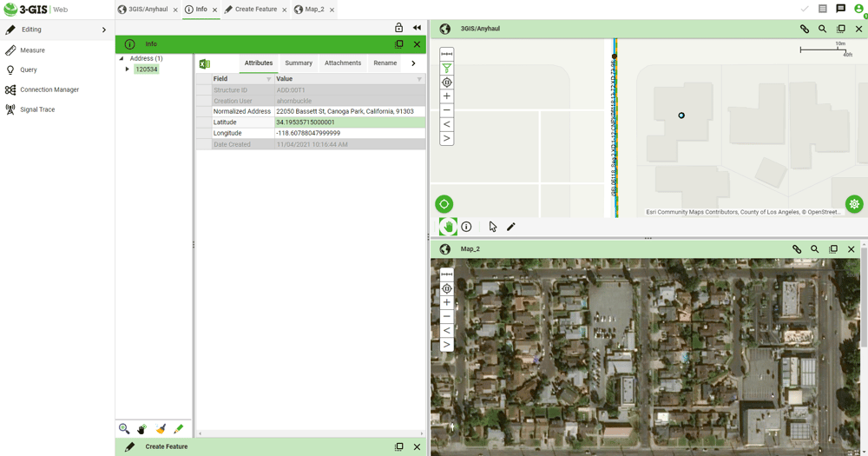Click the 3-GIS Web logo
868x456 pixels.
coord(36,10)
